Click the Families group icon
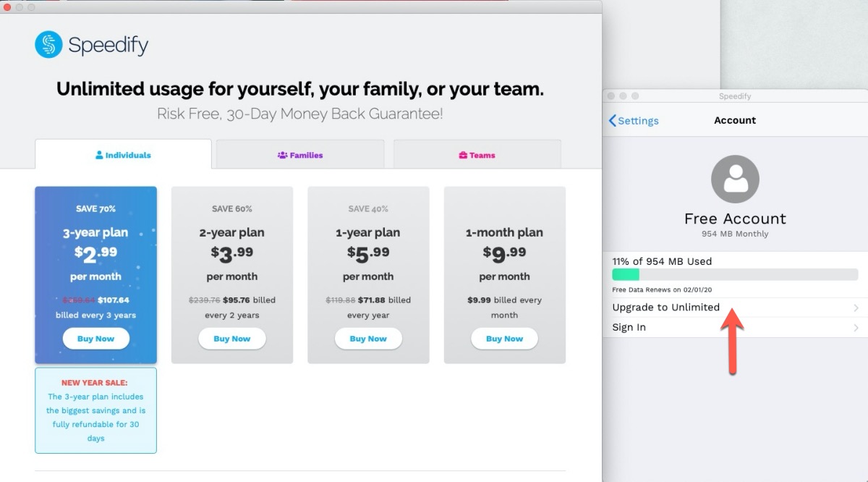 (282, 155)
